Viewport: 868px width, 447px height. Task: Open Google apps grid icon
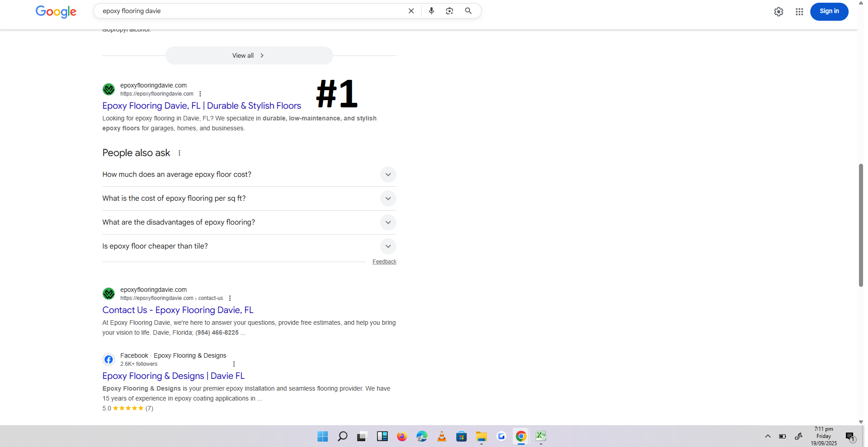(x=799, y=12)
